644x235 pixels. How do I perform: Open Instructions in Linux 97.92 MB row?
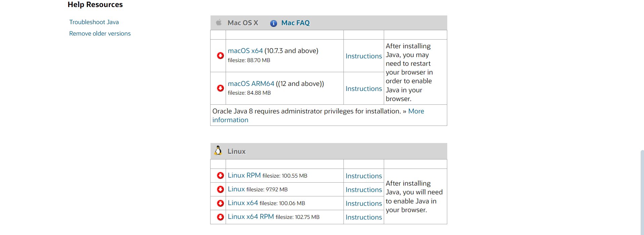[x=364, y=190]
